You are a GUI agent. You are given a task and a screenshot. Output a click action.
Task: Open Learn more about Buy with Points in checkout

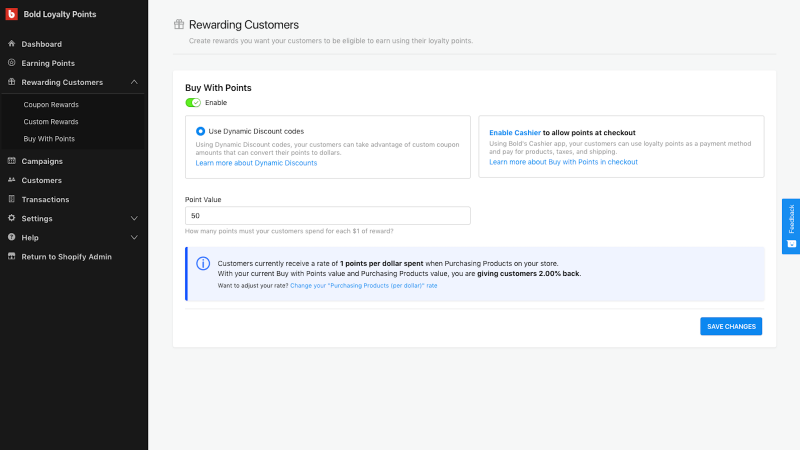click(x=563, y=162)
